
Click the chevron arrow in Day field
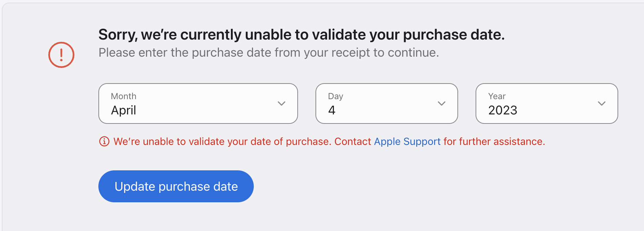441,104
